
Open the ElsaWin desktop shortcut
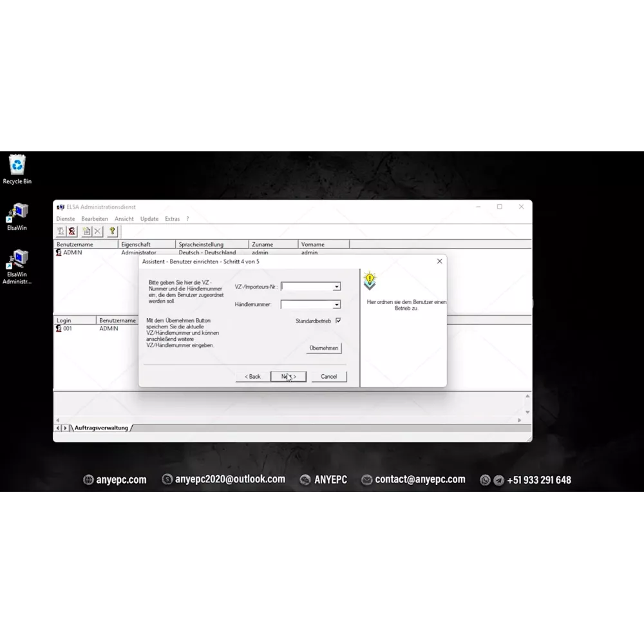click(x=17, y=216)
